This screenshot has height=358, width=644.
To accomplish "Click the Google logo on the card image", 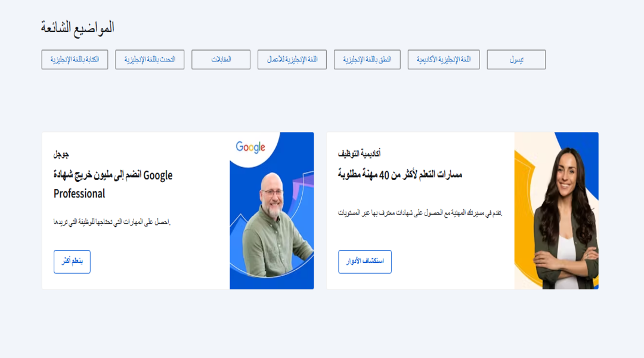I will point(250,147).
